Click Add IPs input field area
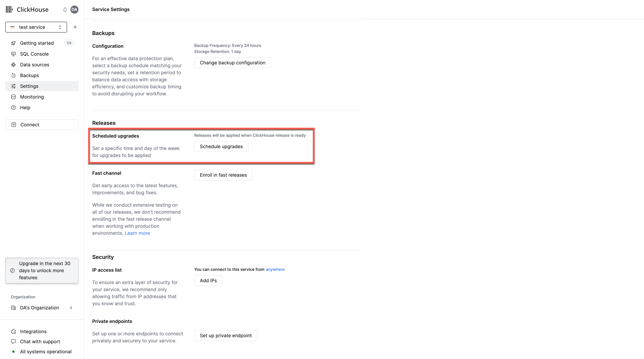Image resolution: width=644 pixels, height=359 pixels. (208, 280)
